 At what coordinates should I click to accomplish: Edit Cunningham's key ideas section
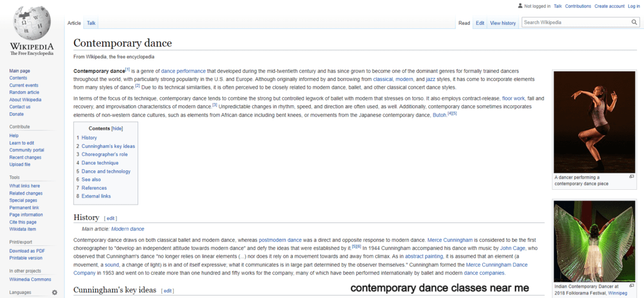(x=168, y=291)
